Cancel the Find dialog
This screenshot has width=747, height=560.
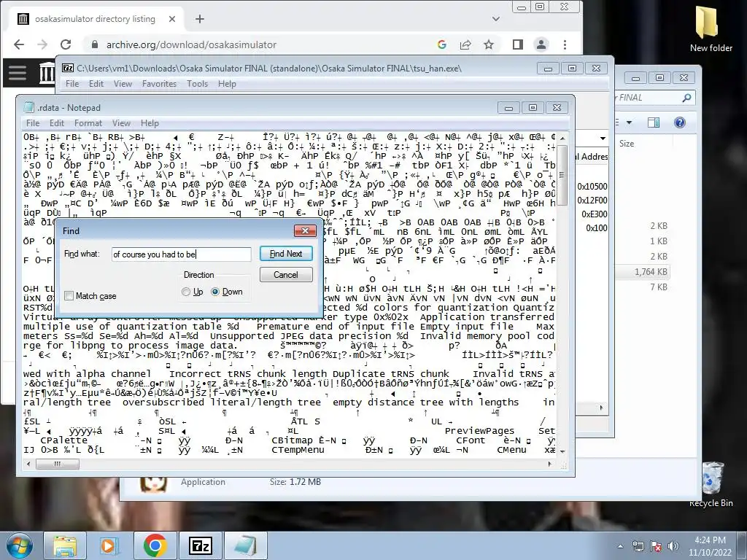coord(286,275)
